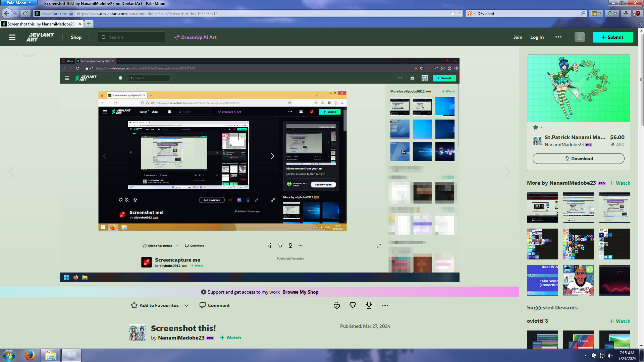
Task: Close the 'Screenshot this!' tab
Action: (x=79, y=24)
